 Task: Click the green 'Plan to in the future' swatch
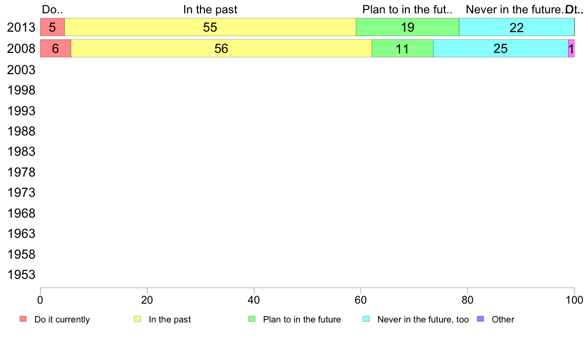pos(252,319)
